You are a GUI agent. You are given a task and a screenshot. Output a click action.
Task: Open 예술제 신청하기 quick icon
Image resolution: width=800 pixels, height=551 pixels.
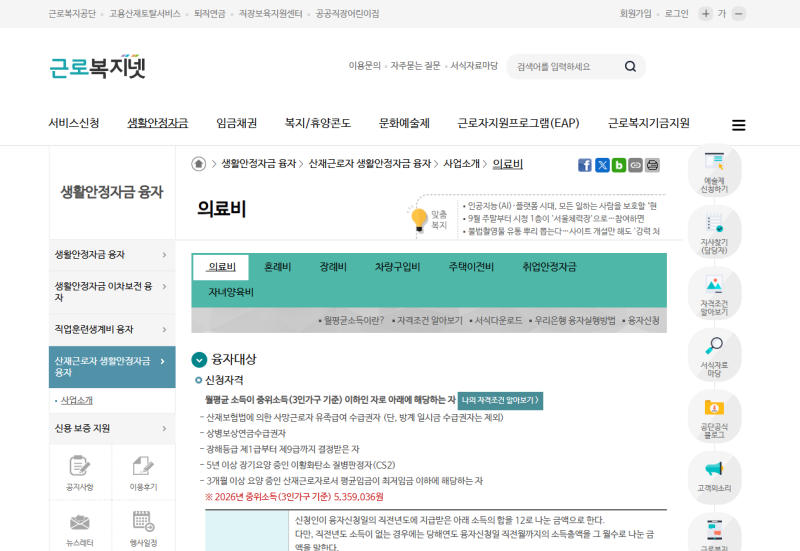click(x=714, y=172)
